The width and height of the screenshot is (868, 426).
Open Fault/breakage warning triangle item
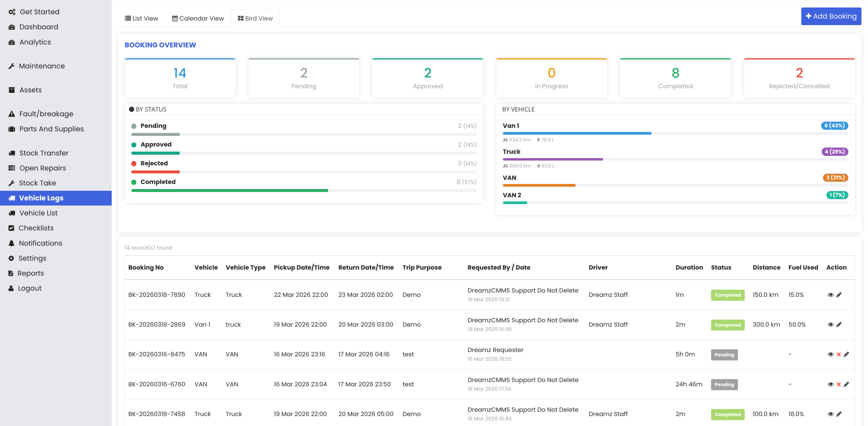pos(11,114)
